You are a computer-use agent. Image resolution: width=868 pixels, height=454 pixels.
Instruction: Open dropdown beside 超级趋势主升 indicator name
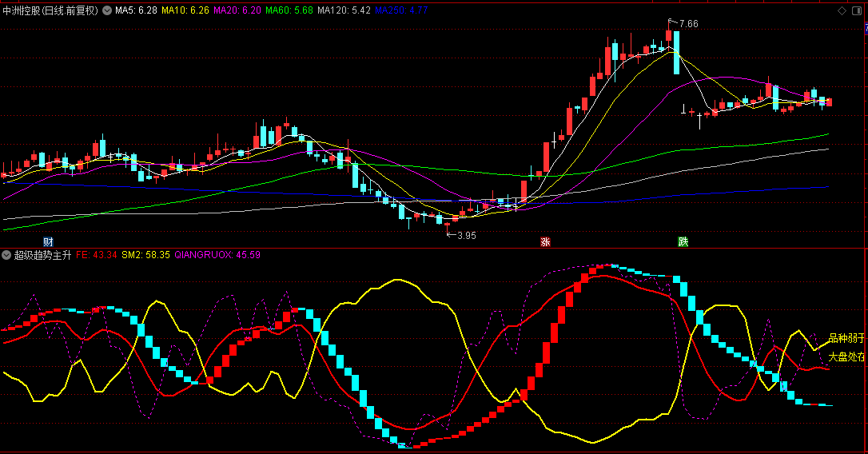(x=6, y=255)
